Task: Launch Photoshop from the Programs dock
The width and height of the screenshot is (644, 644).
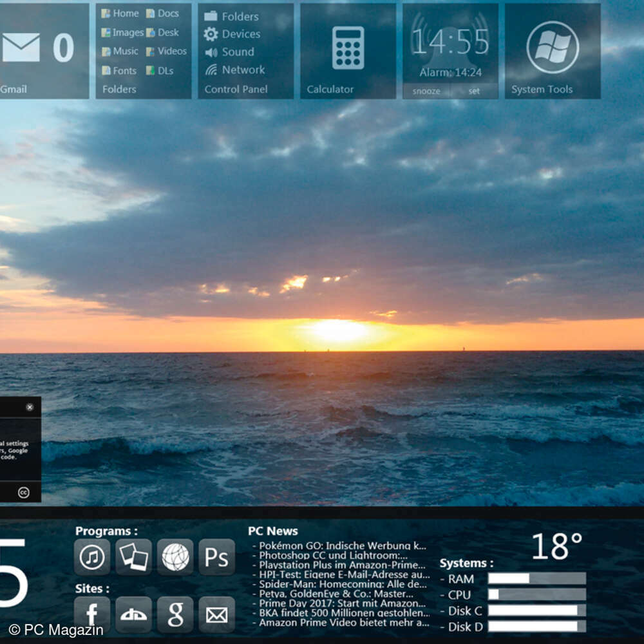Action: coord(217,558)
